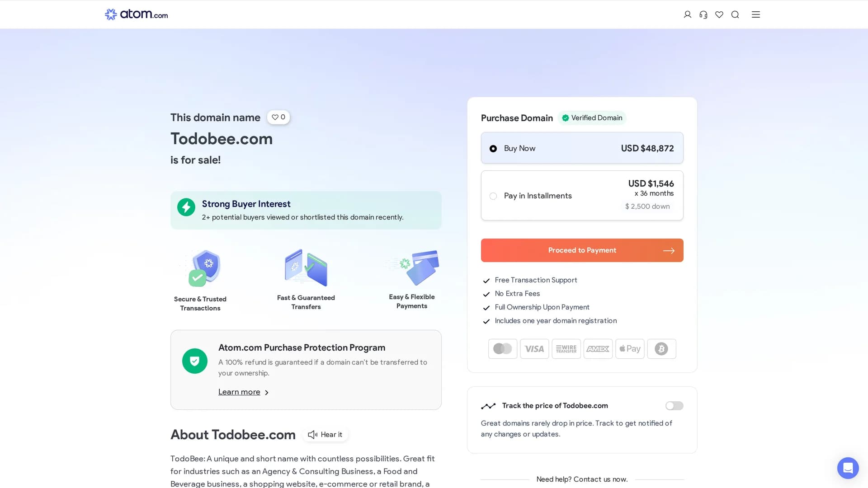868x488 pixels.
Task: Click the Strong Buyer Interest lightning icon
Action: click(x=186, y=207)
